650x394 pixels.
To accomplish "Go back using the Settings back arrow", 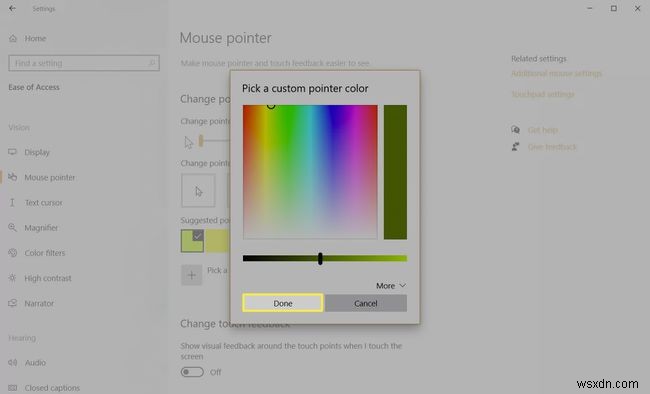I will coord(12,8).
